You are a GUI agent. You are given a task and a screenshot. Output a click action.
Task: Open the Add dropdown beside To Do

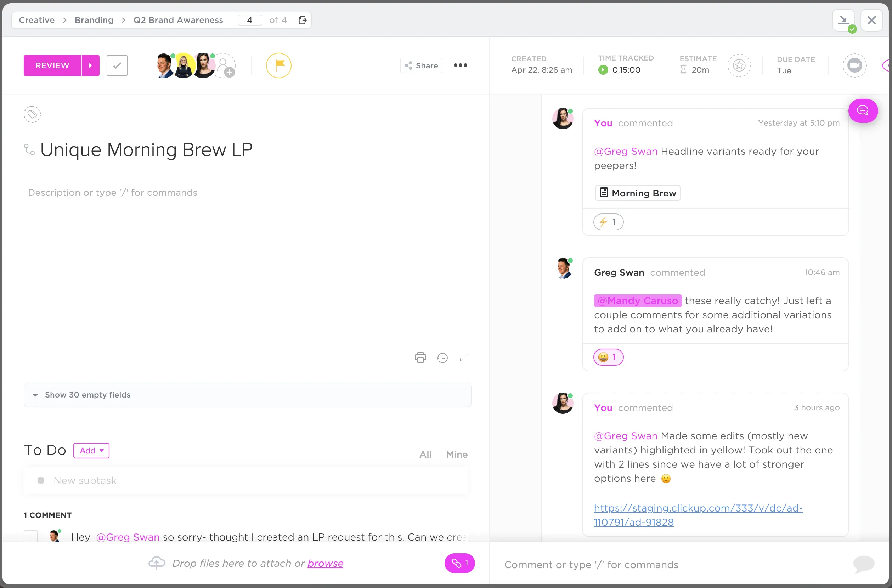(x=91, y=450)
